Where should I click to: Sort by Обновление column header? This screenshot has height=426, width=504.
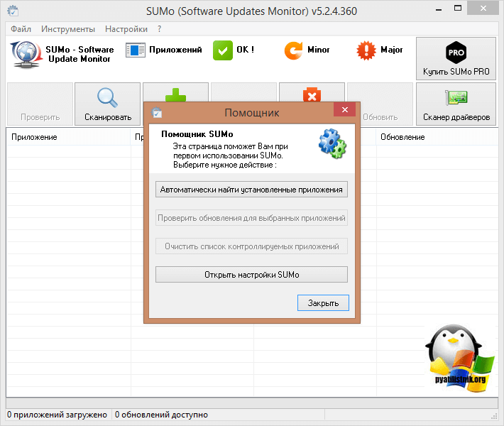(x=437, y=137)
